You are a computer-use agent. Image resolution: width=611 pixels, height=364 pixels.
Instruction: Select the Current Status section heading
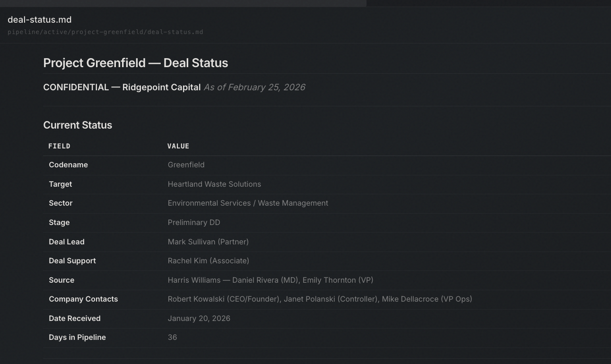click(x=78, y=125)
